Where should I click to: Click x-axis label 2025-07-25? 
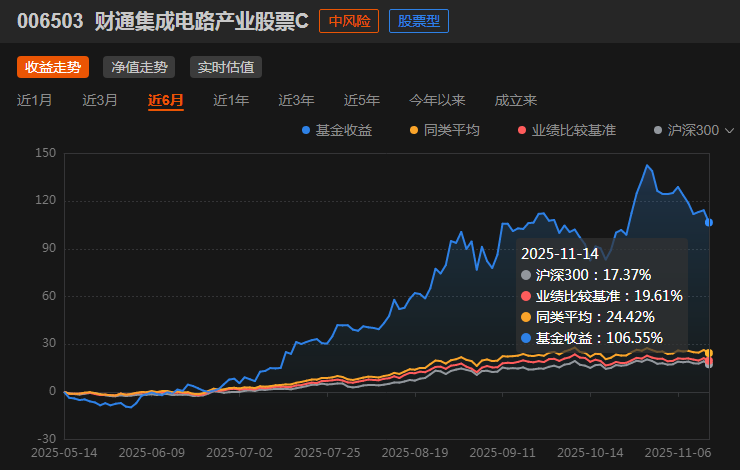pyautogui.click(x=327, y=453)
